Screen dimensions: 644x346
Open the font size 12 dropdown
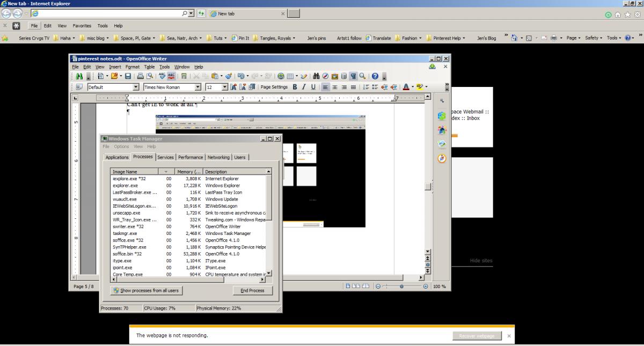pyautogui.click(x=225, y=87)
